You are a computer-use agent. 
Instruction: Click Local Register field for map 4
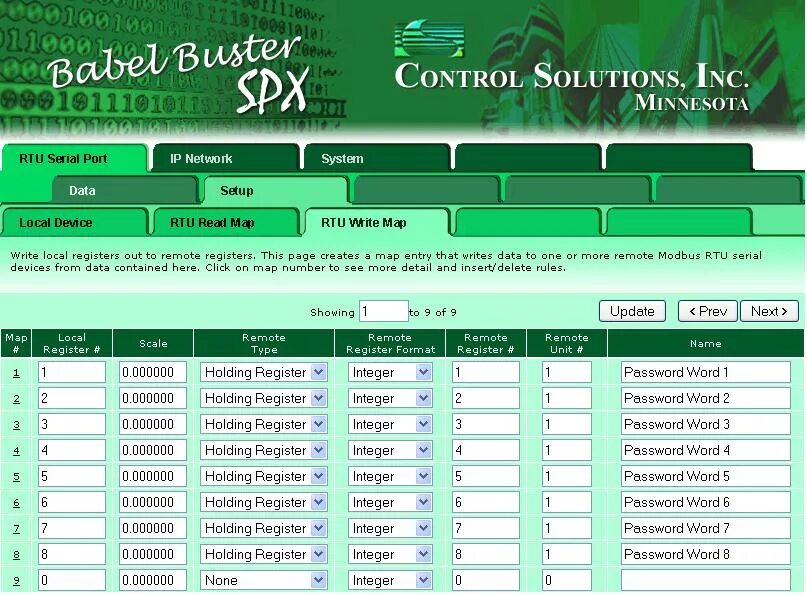coord(72,450)
